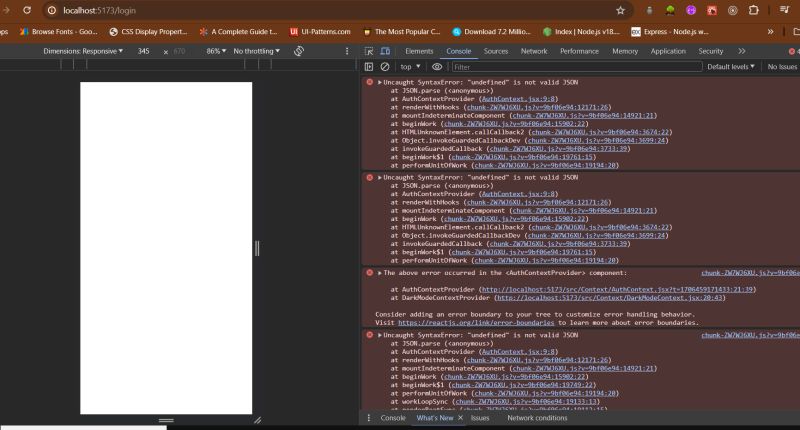800x430 pixels.
Task: Click the console Filter input field
Action: coord(577,67)
